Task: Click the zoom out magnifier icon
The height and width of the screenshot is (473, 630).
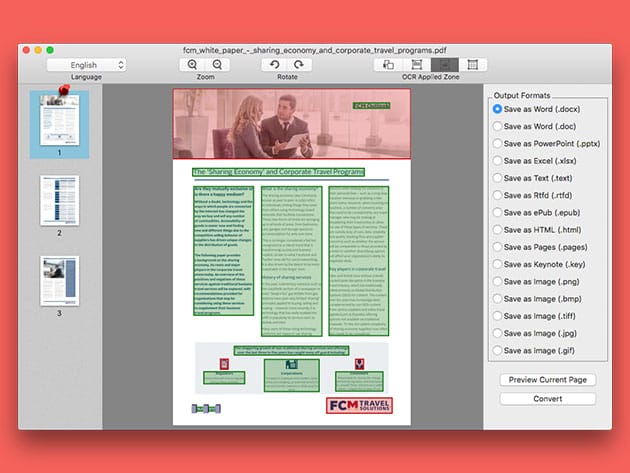Action: coord(218,64)
